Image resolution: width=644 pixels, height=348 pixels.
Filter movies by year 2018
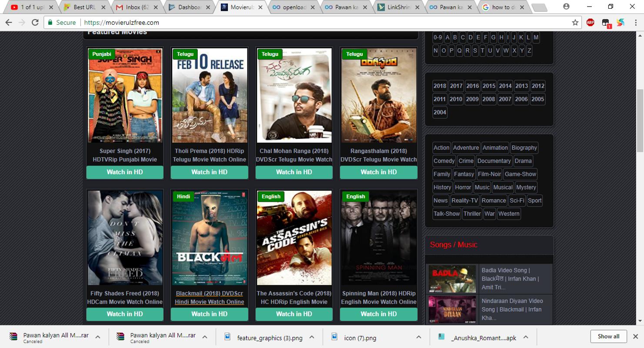point(440,86)
